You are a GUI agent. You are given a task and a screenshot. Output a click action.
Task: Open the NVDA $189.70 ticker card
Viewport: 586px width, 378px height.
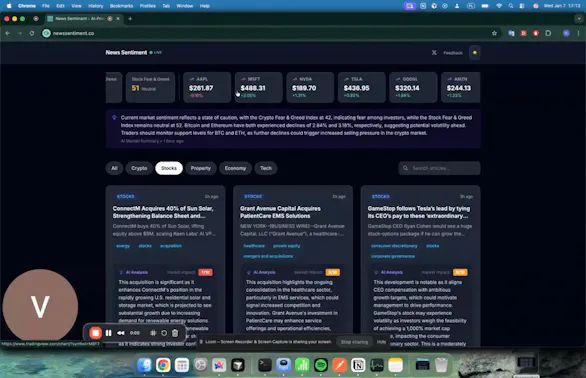pos(310,87)
